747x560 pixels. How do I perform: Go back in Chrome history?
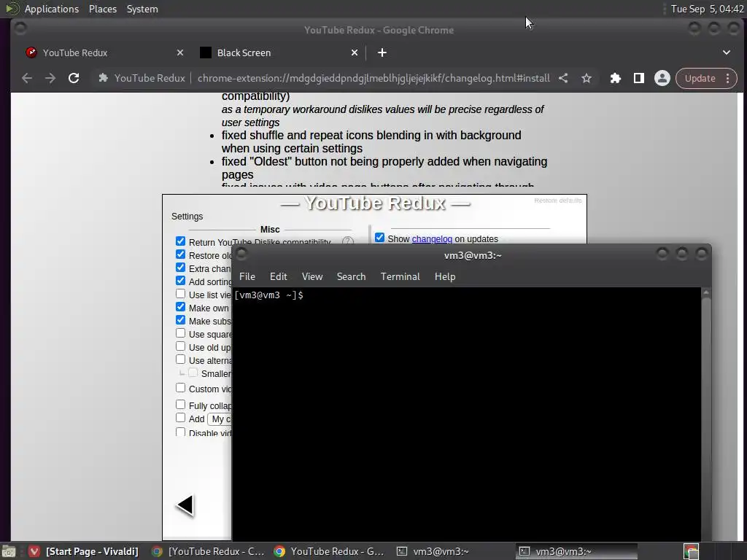[27, 78]
